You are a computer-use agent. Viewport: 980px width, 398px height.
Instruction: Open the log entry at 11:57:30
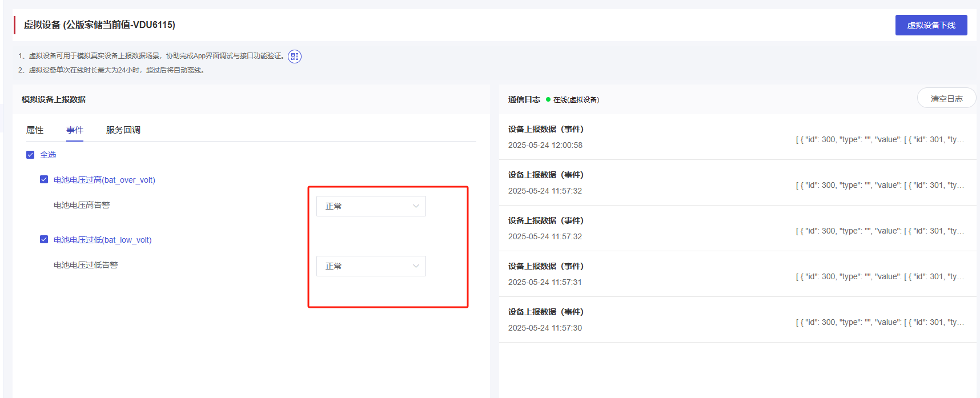pos(546,320)
